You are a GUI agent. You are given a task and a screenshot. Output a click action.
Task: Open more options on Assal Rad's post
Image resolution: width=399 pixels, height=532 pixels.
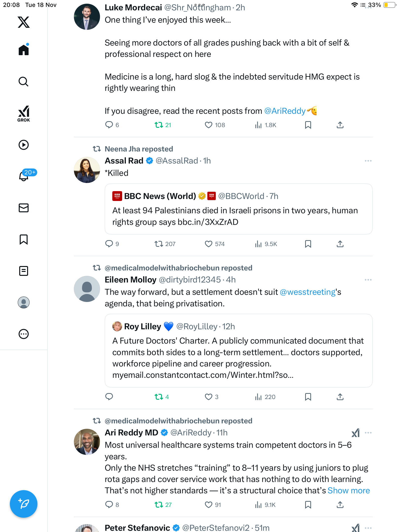[368, 161]
